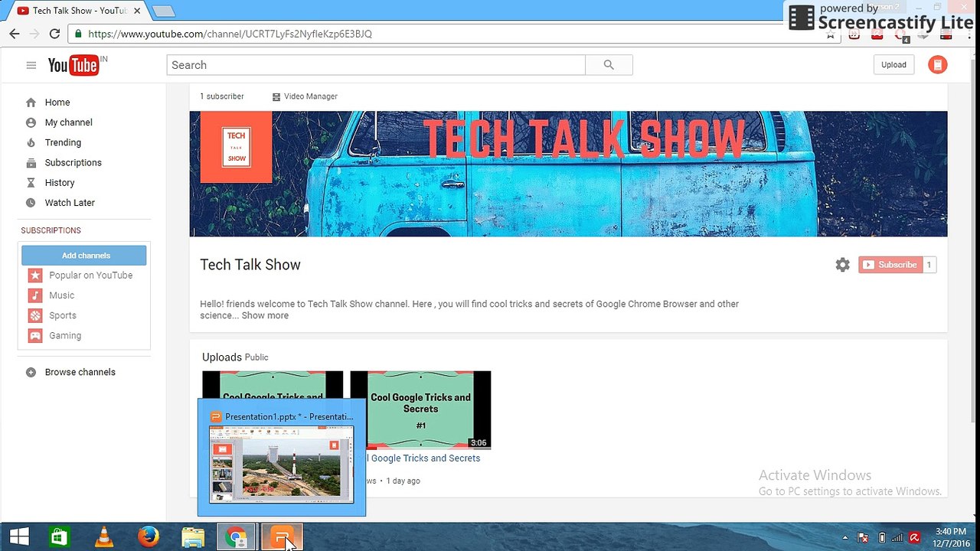Open the account avatar menu

pos(937,65)
